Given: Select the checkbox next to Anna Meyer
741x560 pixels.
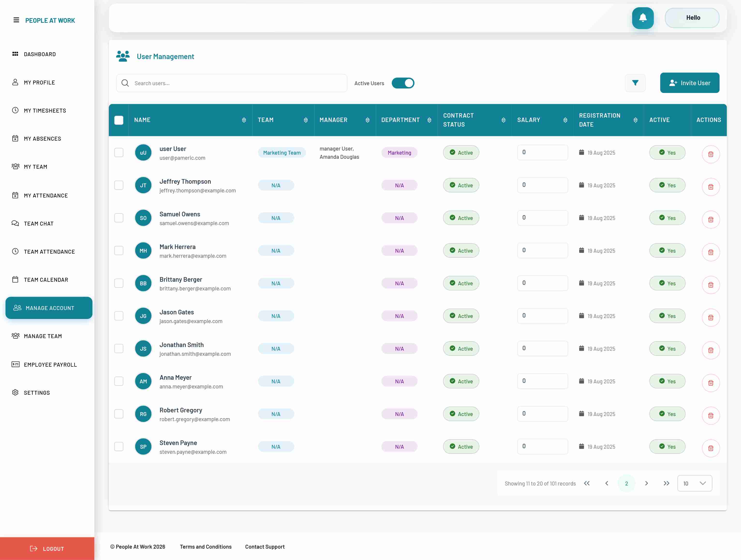Looking at the screenshot, I should (x=119, y=381).
